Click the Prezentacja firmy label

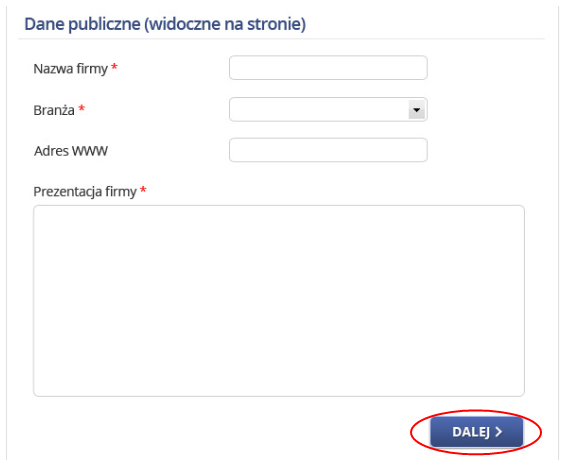85,192
